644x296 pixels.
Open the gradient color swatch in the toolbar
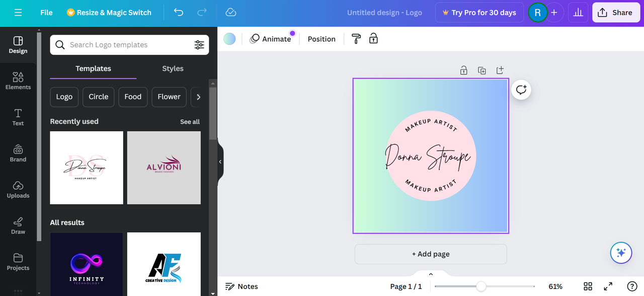pos(229,38)
